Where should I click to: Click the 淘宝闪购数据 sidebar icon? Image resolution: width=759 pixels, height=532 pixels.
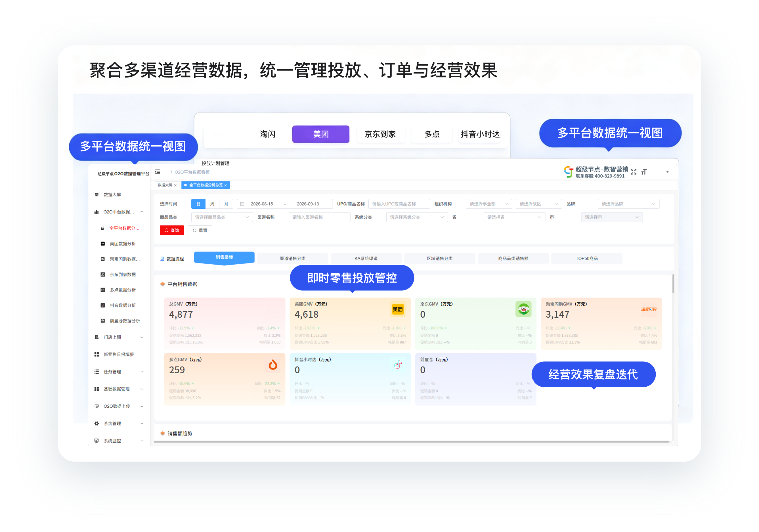tap(103, 259)
